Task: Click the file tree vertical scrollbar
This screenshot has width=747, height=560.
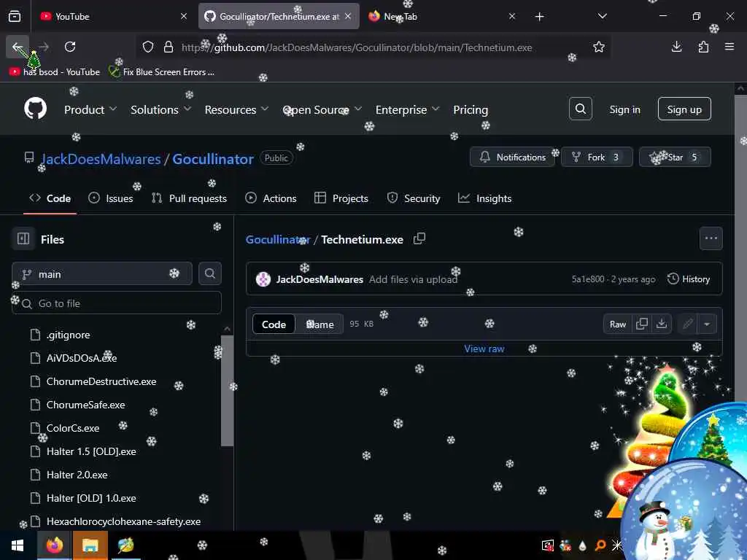Action: pyautogui.click(x=228, y=391)
